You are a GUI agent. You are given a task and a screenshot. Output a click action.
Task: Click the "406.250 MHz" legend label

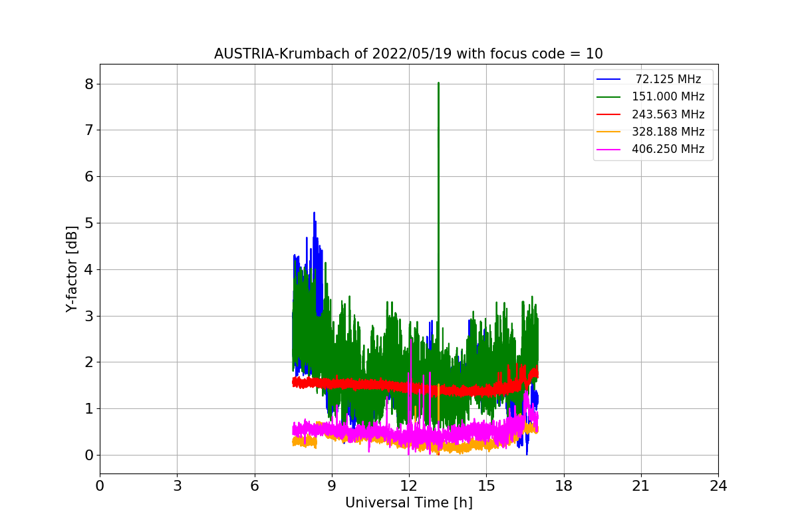pos(668,149)
